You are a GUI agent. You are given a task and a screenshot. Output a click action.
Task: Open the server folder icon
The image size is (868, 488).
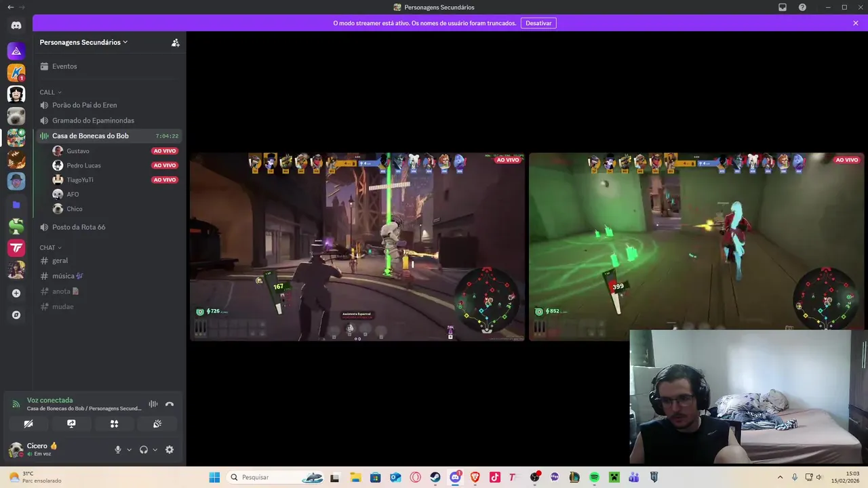(16, 204)
